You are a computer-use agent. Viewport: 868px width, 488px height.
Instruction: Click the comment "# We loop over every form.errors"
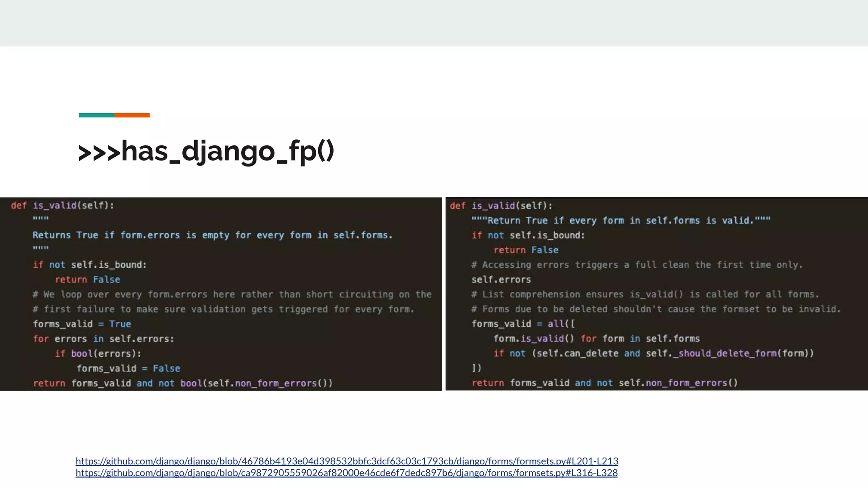click(232, 294)
